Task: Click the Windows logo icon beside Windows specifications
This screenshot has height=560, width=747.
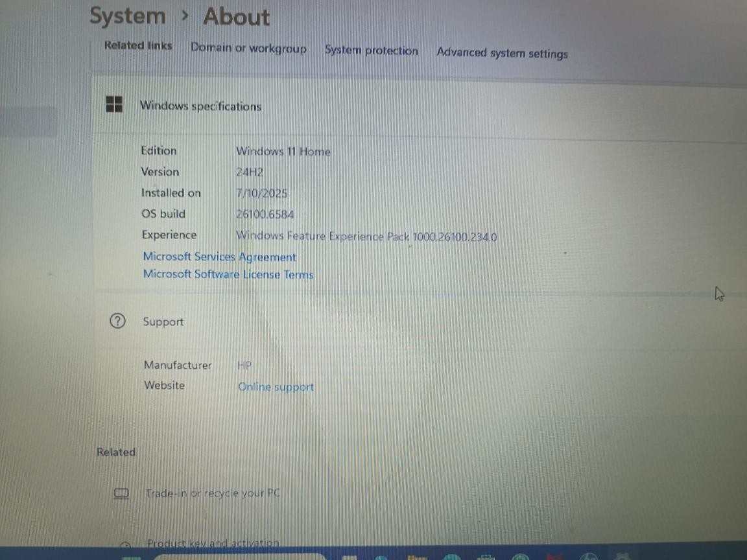Action: [114, 104]
